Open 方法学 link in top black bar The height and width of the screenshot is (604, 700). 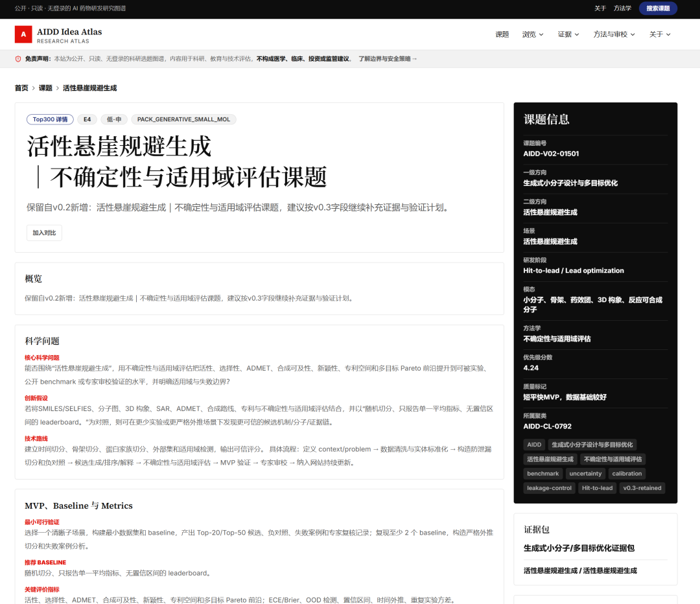tap(622, 8)
